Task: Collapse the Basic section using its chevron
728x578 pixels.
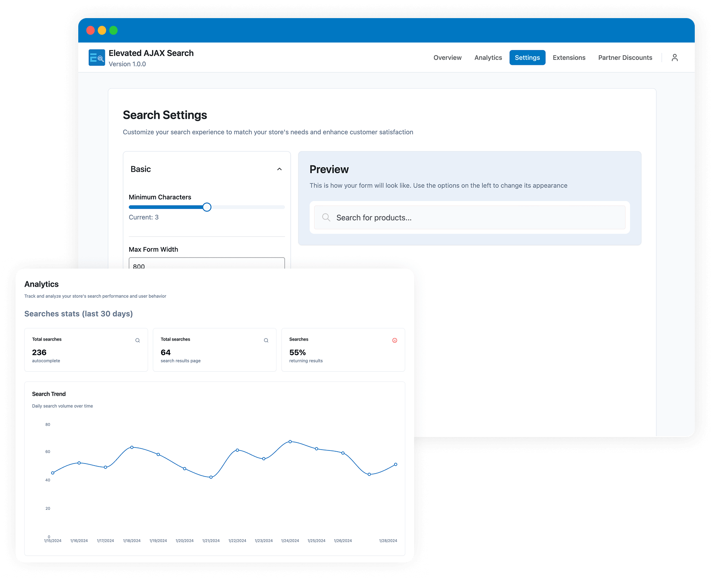Action: click(279, 169)
